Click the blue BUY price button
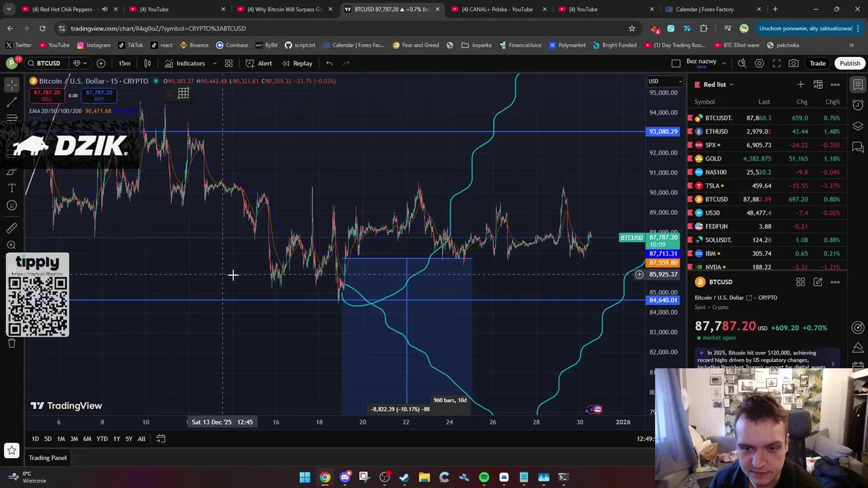 tap(99, 95)
